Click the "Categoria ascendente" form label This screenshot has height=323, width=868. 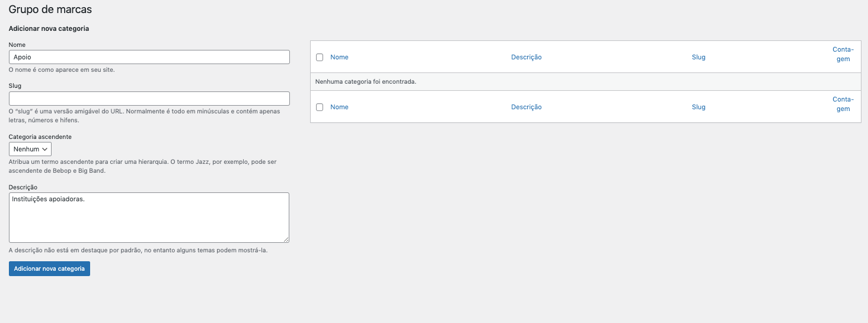[40, 137]
